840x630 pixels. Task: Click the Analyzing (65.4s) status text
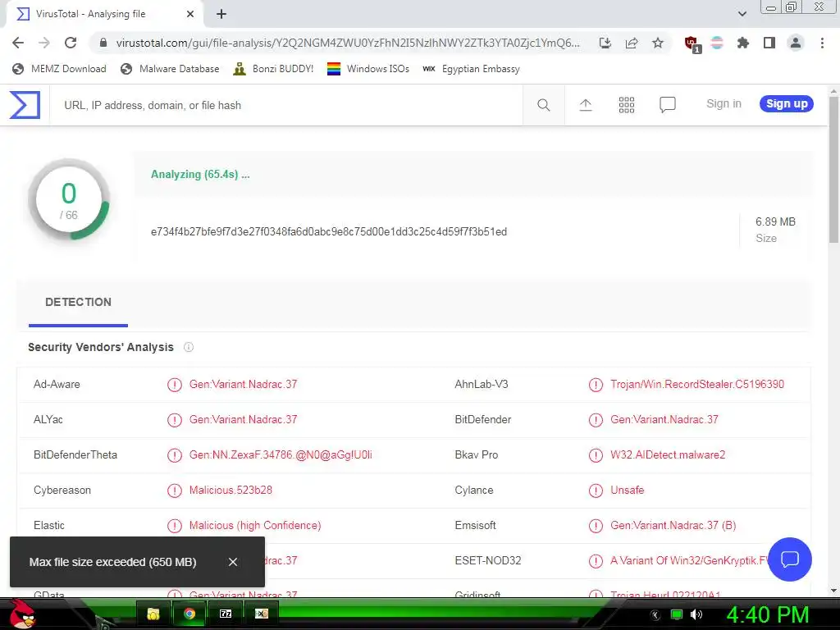(200, 174)
